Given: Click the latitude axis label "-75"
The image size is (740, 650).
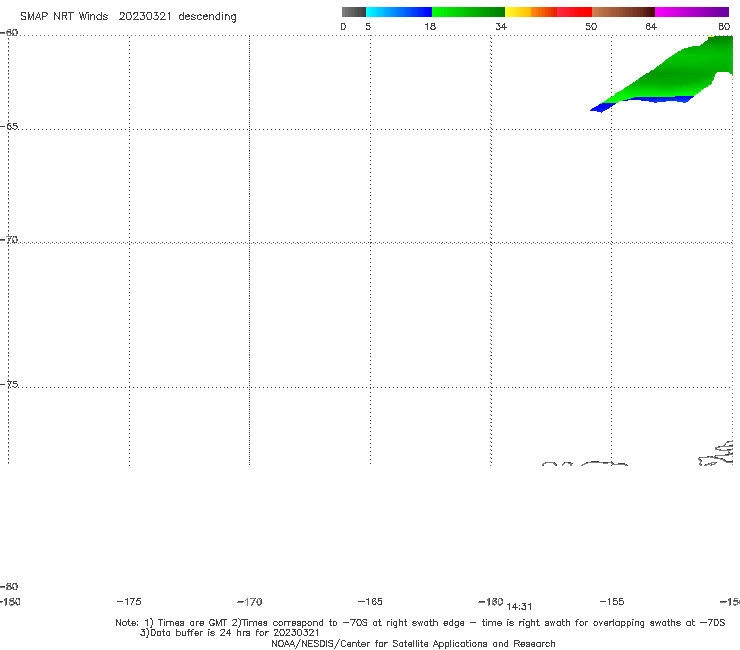Looking at the screenshot, I should pyautogui.click(x=9, y=384).
